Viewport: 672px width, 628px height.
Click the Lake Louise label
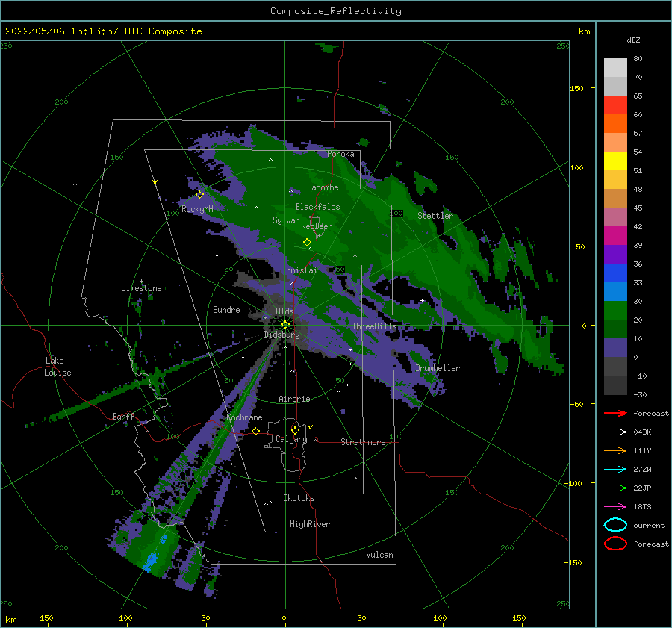coord(57,367)
